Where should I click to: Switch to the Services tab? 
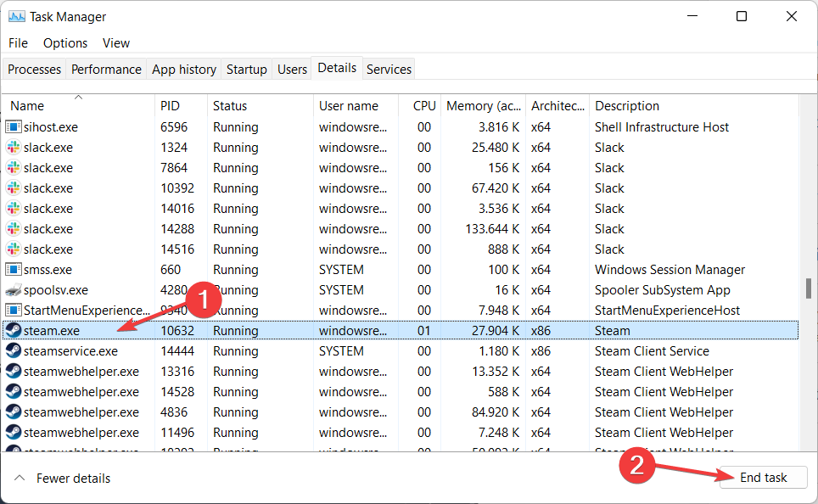[389, 70]
